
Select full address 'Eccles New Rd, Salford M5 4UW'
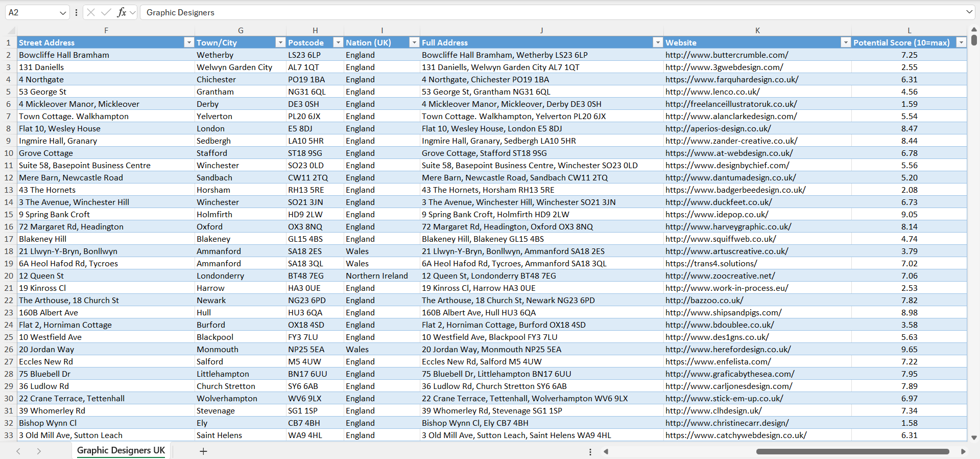(541, 362)
